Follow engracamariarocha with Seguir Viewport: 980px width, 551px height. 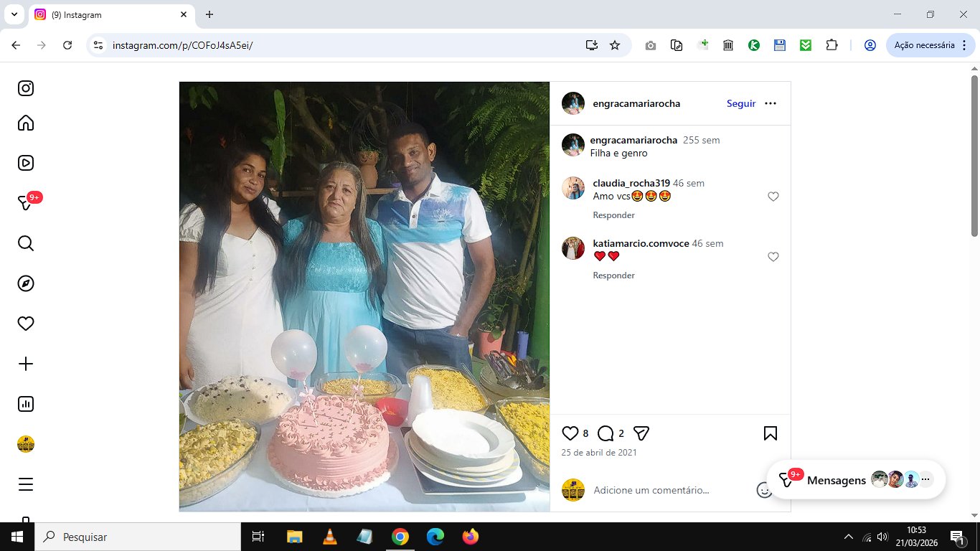[x=741, y=103]
